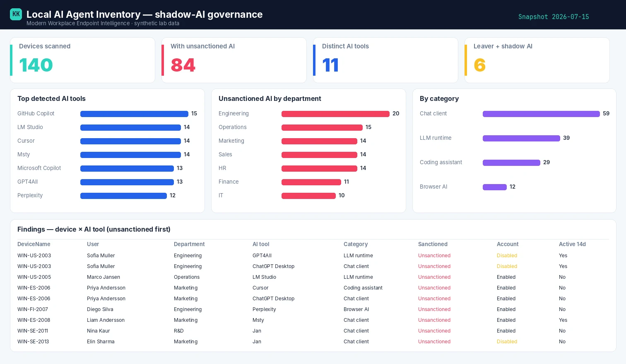Image resolution: width=626 pixels, height=364 pixels.
Task: Click the Browser AI category bar
Action: [495, 187]
